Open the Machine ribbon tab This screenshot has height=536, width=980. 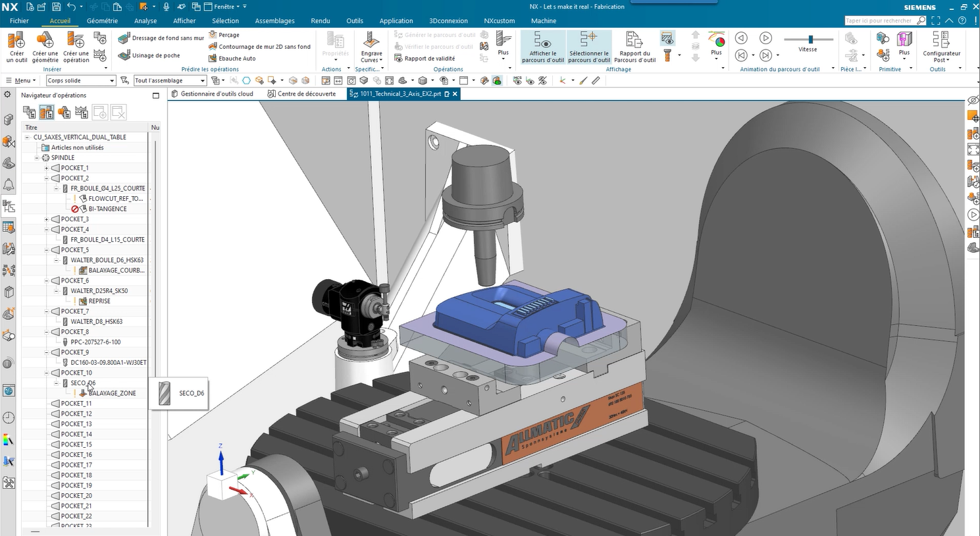544,20
